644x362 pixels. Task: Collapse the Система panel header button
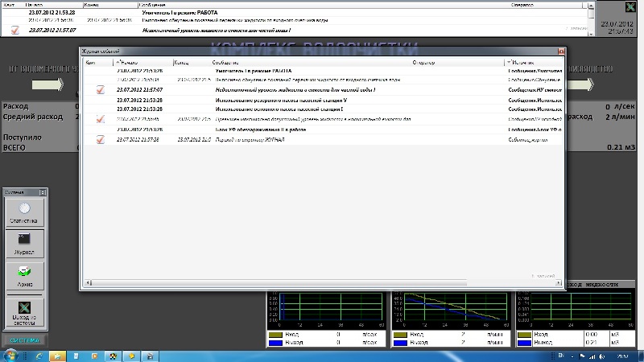pos(43,193)
